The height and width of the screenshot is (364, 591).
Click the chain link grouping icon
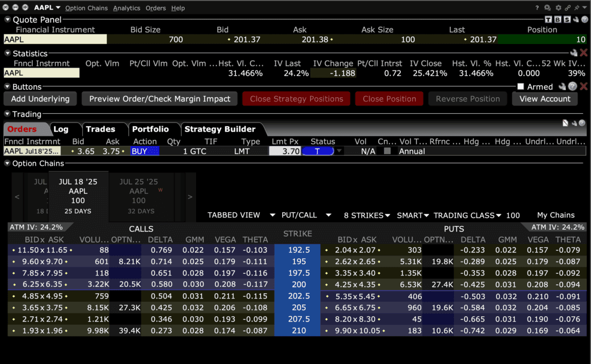[x=568, y=8]
